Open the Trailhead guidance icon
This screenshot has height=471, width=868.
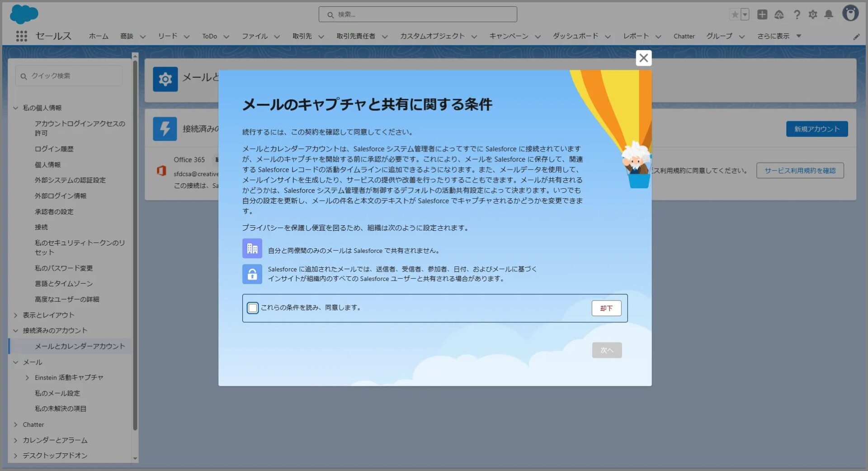[779, 14]
